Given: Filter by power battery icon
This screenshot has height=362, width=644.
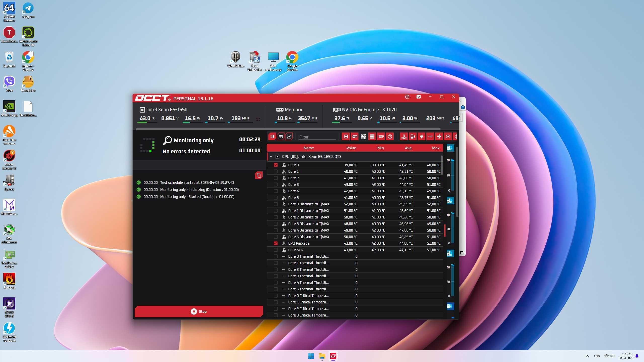Looking at the screenshot, I should click(413, 137).
